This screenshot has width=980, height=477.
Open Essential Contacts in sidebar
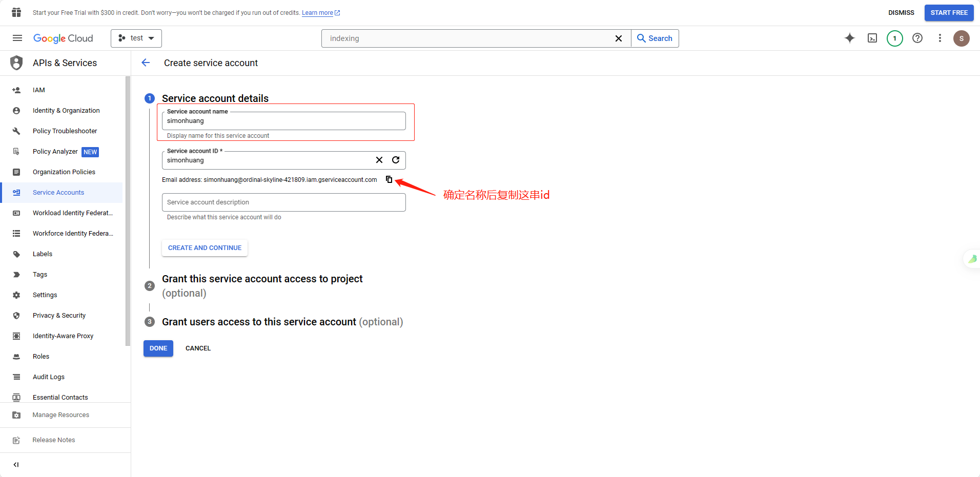tap(62, 397)
